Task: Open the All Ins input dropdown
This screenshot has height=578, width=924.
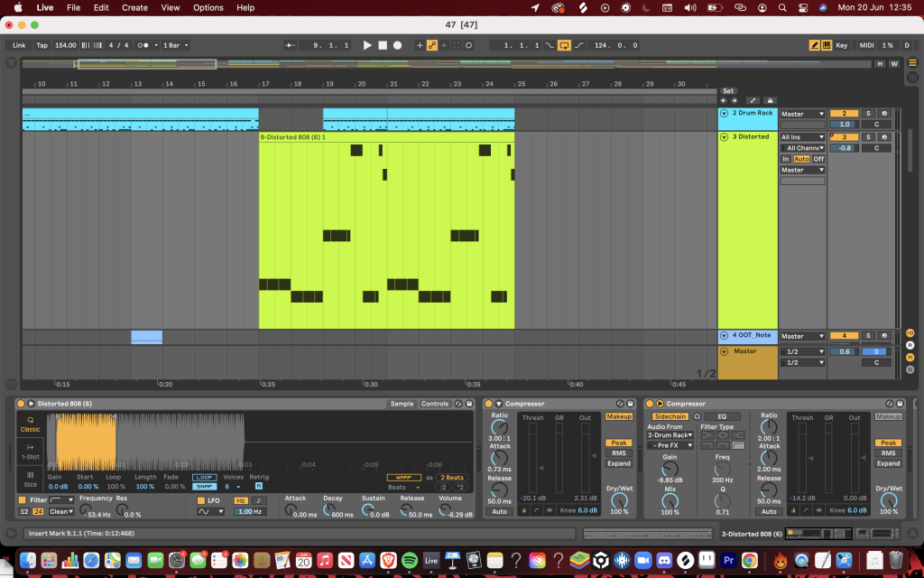Action: [x=802, y=137]
